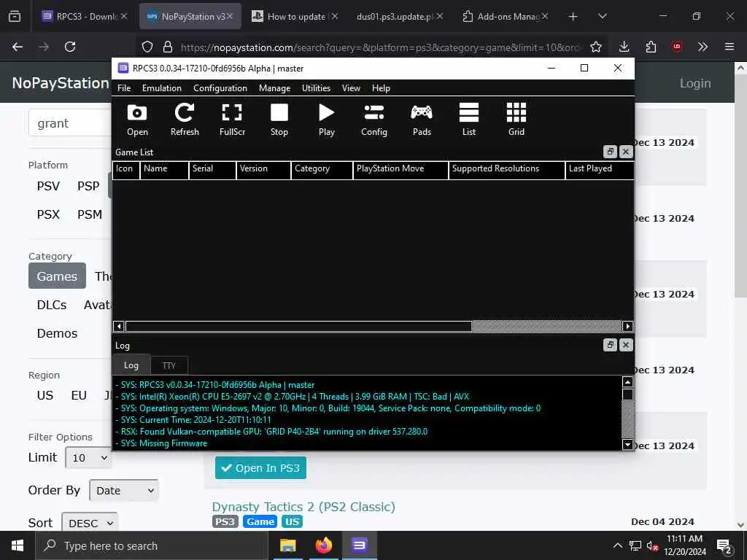
Task: Open Dynasty Tactics 2 (PS2 Classic) link
Action: pyautogui.click(x=303, y=507)
